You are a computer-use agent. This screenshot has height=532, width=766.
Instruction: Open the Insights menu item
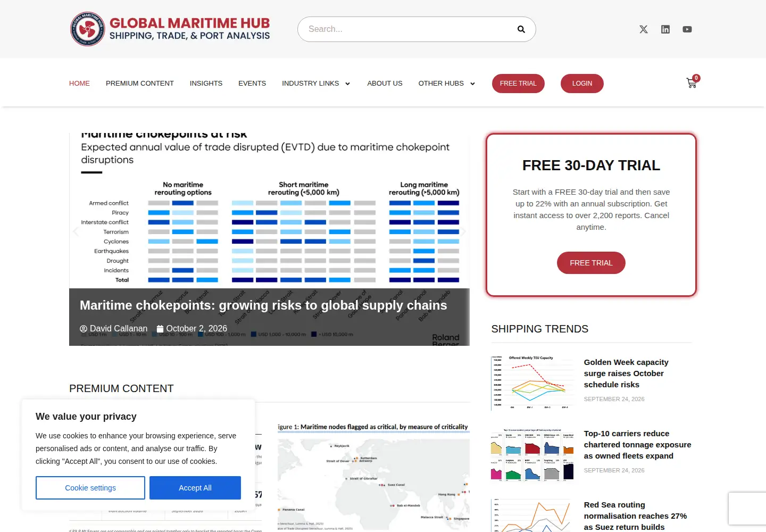(x=206, y=84)
